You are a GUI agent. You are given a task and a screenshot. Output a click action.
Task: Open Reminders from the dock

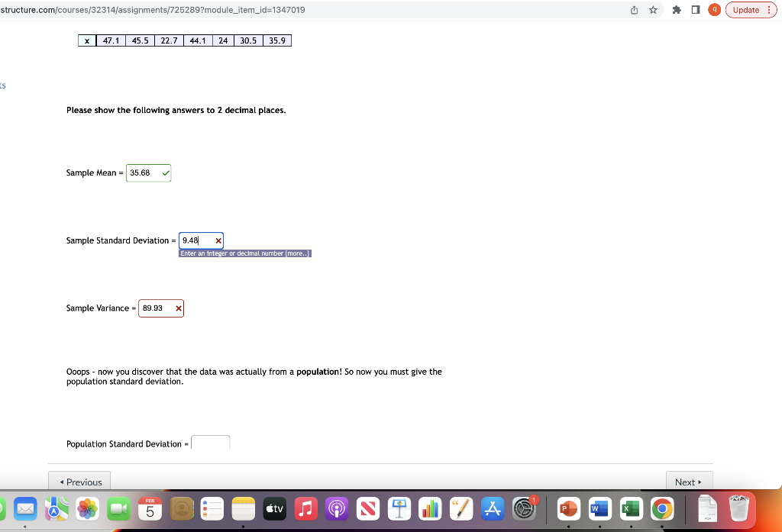coord(212,509)
